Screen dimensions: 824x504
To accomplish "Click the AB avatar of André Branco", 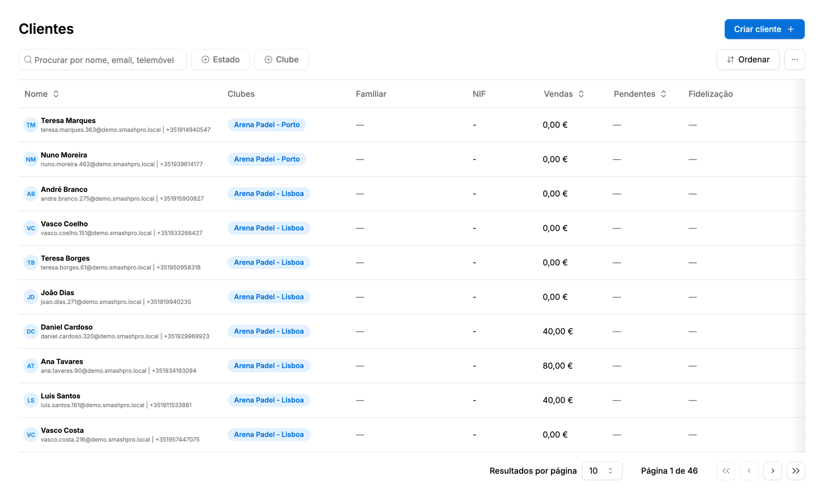I will tap(31, 193).
